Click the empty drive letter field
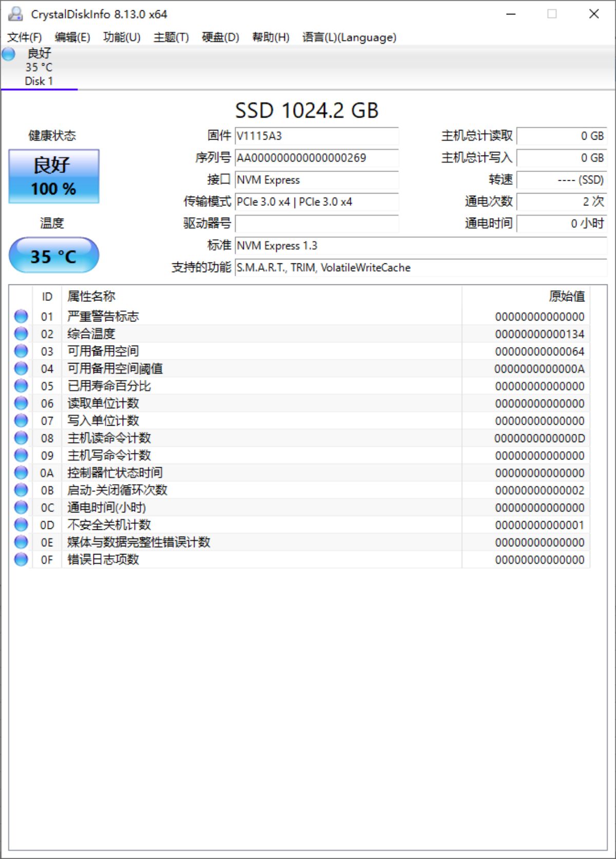 click(x=317, y=224)
